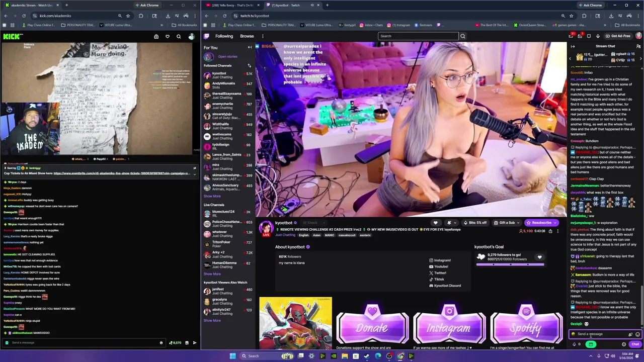Open the Twitch top nav more menu
This screenshot has width=644, height=362.
pos(263,36)
